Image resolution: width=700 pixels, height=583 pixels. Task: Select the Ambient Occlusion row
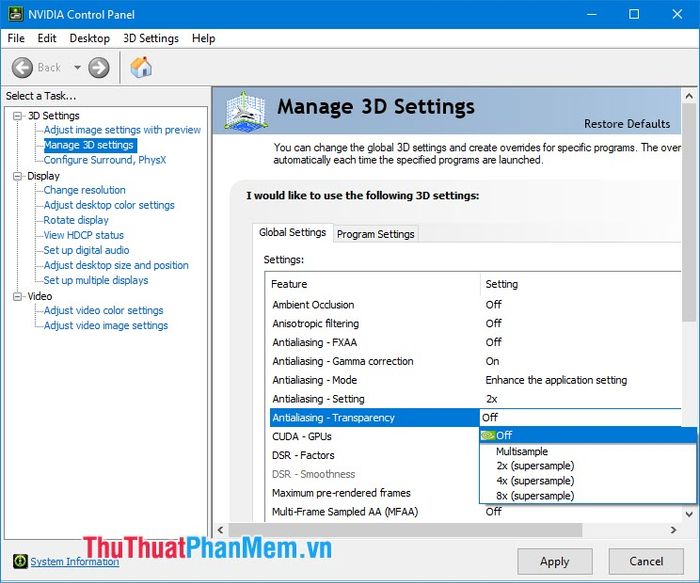click(x=475, y=304)
